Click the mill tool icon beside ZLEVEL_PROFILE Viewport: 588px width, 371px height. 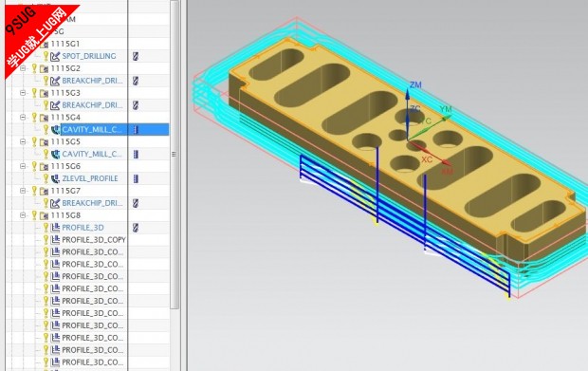(x=136, y=178)
